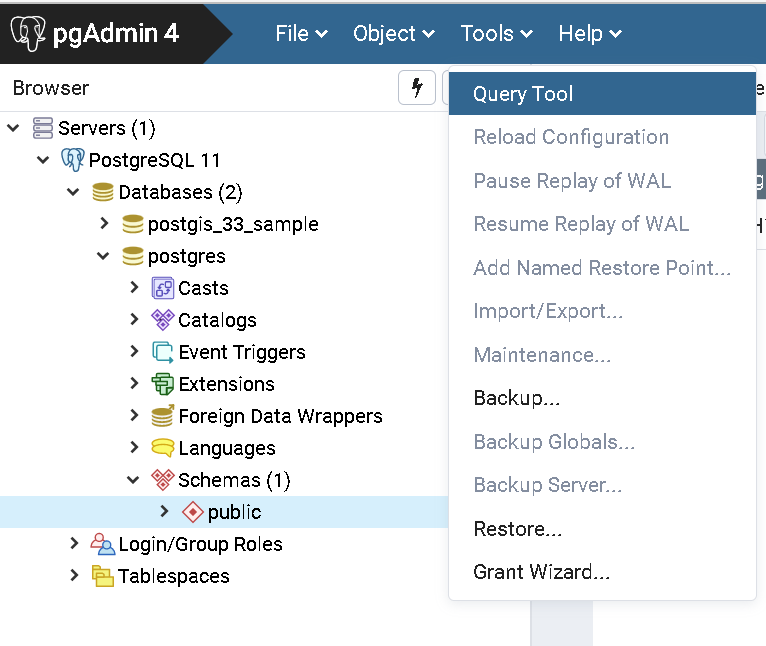Click the Foreign Data Wrappers icon
Image resolution: width=766 pixels, height=646 pixels.
tap(163, 416)
